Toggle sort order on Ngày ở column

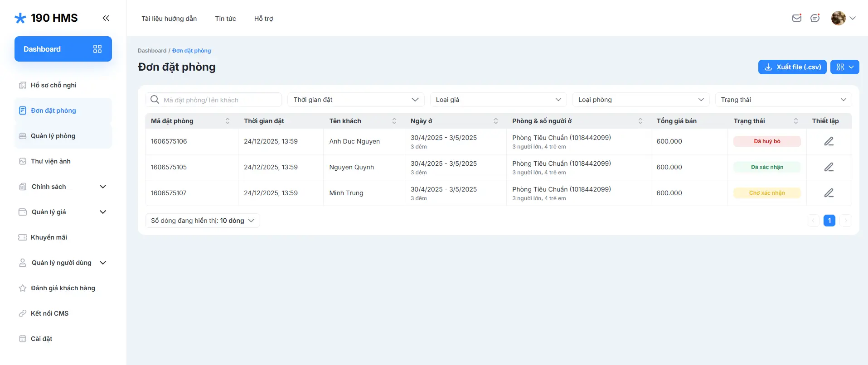(495, 121)
